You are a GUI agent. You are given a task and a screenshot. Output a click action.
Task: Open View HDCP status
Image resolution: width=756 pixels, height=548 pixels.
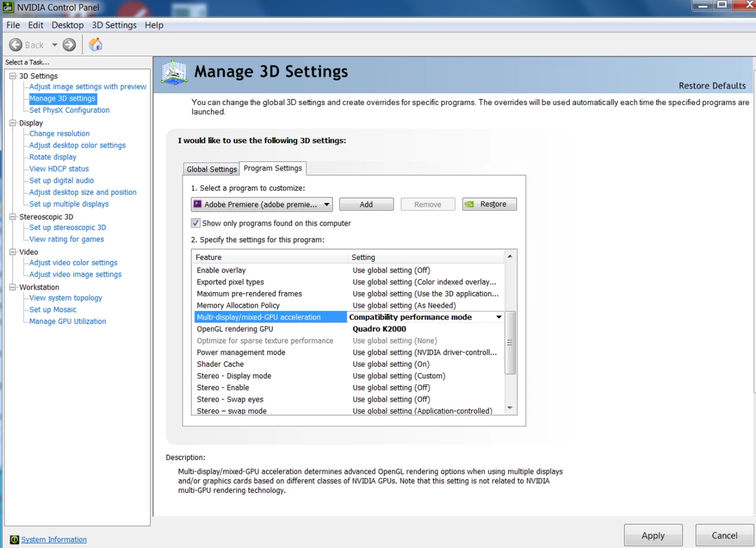pos(59,168)
